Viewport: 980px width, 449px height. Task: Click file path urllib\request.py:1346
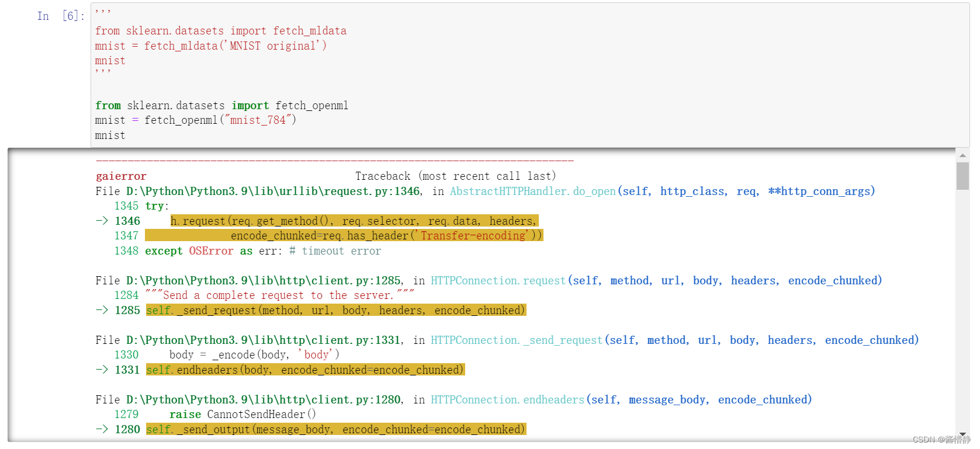pyautogui.click(x=273, y=192)
